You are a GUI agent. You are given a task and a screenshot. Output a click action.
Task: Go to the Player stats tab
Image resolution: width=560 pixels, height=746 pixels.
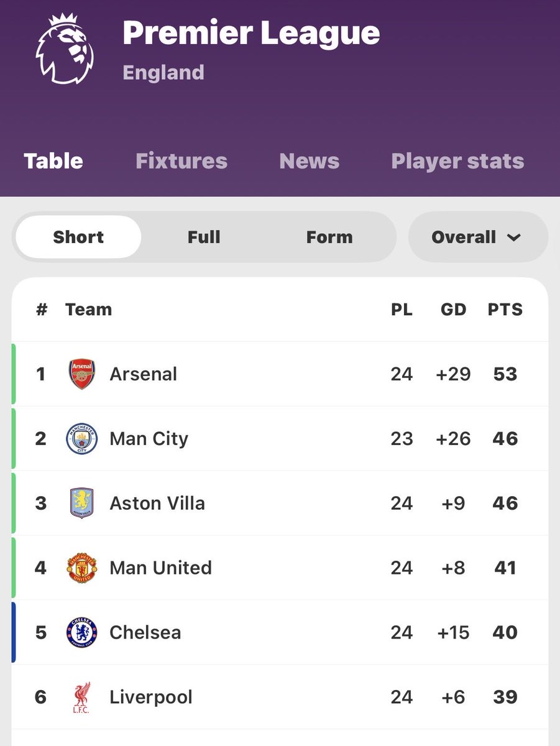coord(457,161)
